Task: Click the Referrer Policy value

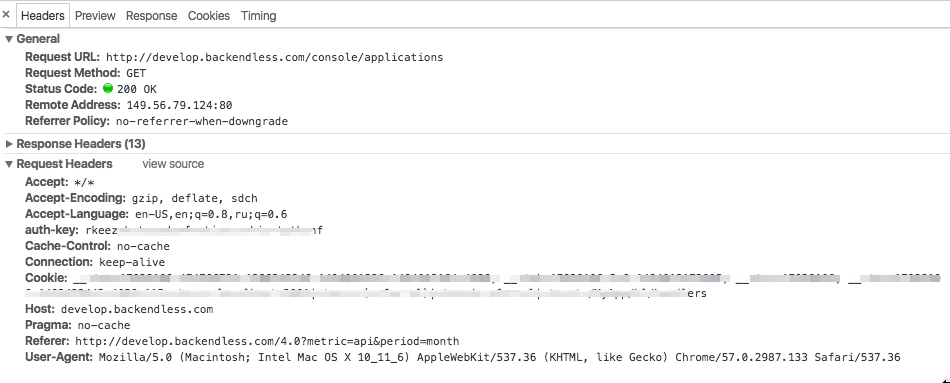Action: pyautogui.click(x=202, y=121)
